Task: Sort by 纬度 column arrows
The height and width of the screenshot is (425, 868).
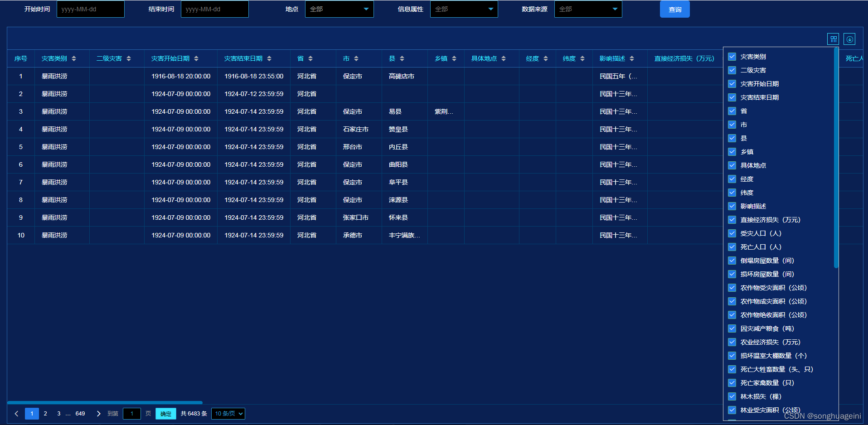Action: coord(582,58)
